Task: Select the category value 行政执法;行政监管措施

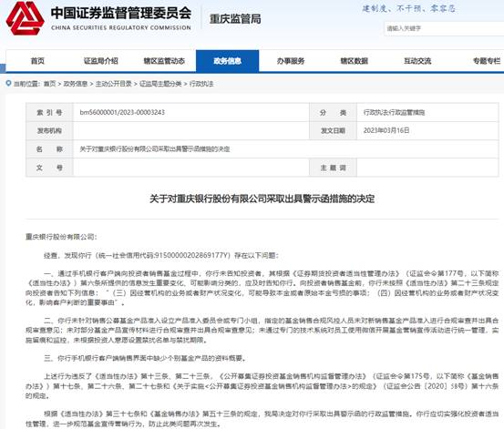Action: click(x=394, y=112)
